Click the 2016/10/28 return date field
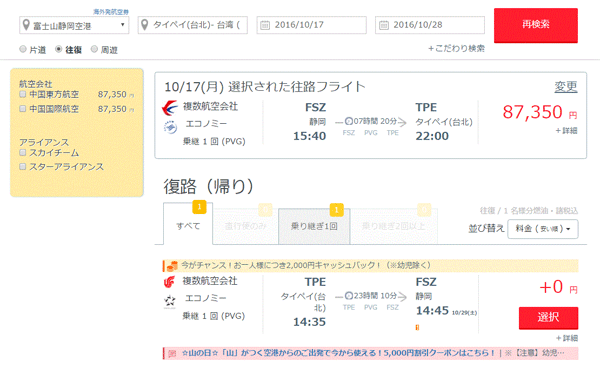 [430, 25]
